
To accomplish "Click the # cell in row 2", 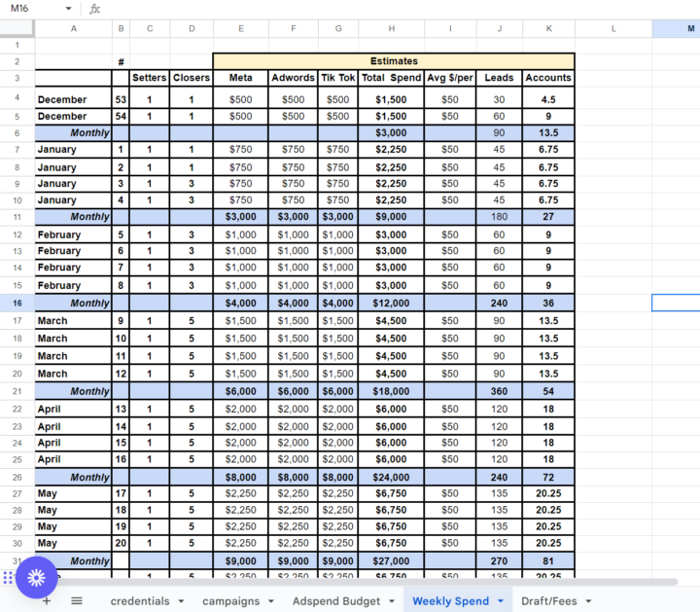I will point(121,61).
